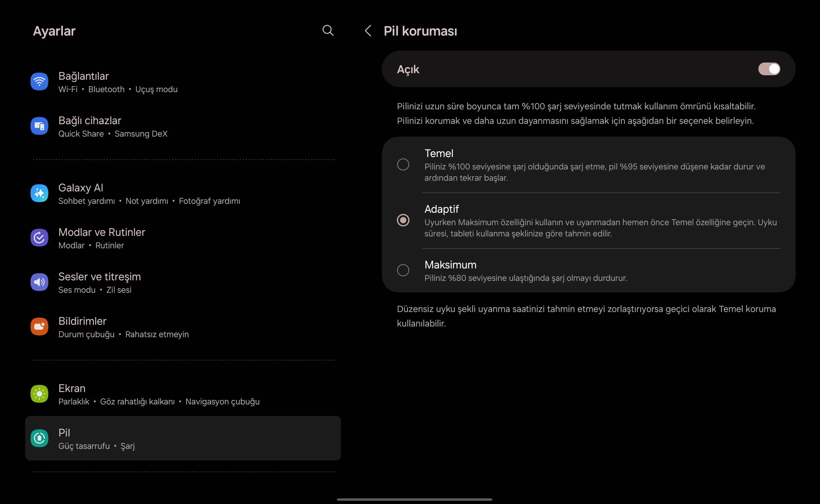820x504 pixels.
Task: Click 'Quick Share • Samsung DeX' subtitle
Action: (113, 134)
